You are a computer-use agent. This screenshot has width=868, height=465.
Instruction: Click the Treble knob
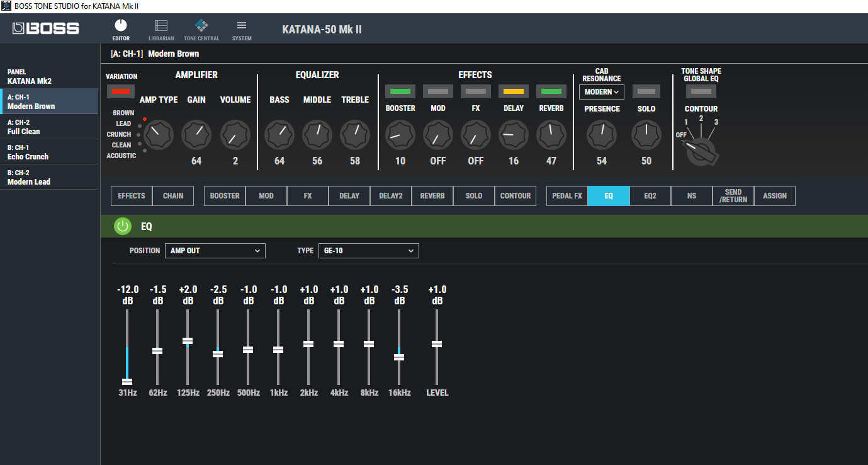point(355,135)
